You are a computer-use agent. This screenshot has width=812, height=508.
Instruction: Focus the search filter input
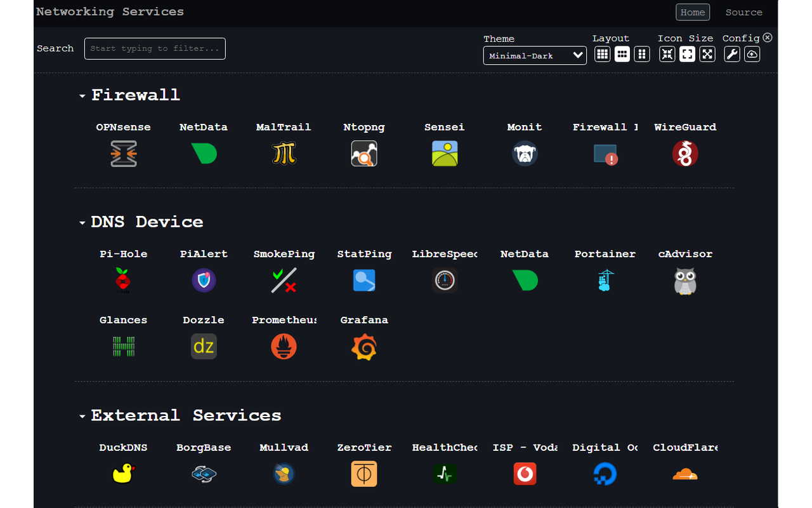coord(155,48)
